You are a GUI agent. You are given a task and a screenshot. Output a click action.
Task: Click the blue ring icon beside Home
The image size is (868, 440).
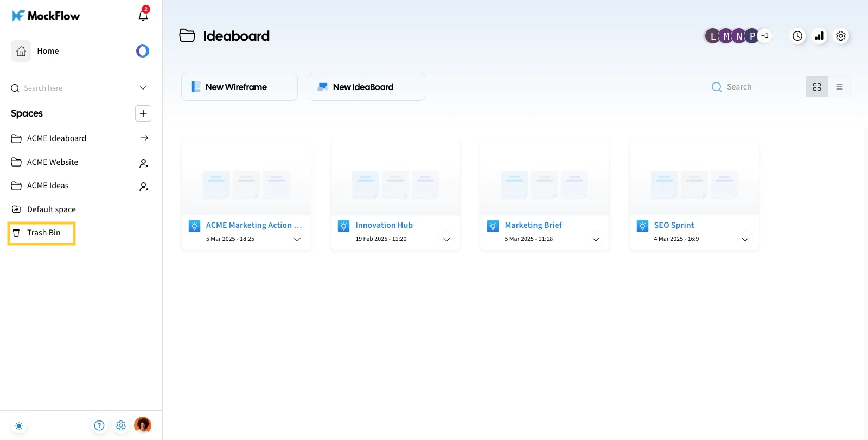click(x=143, y=51)
